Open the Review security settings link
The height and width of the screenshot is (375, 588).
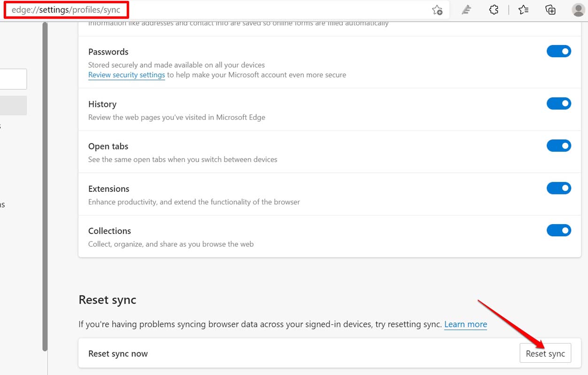click(x=126, y=75)
